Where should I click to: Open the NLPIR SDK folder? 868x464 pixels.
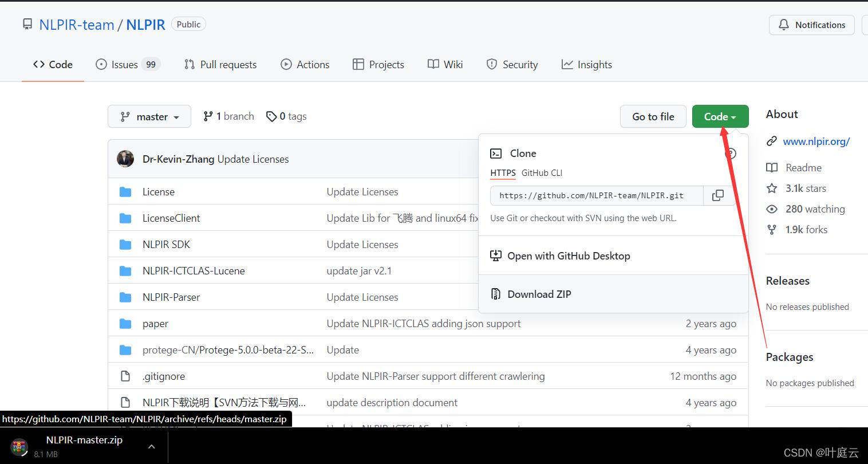[166, 245]
